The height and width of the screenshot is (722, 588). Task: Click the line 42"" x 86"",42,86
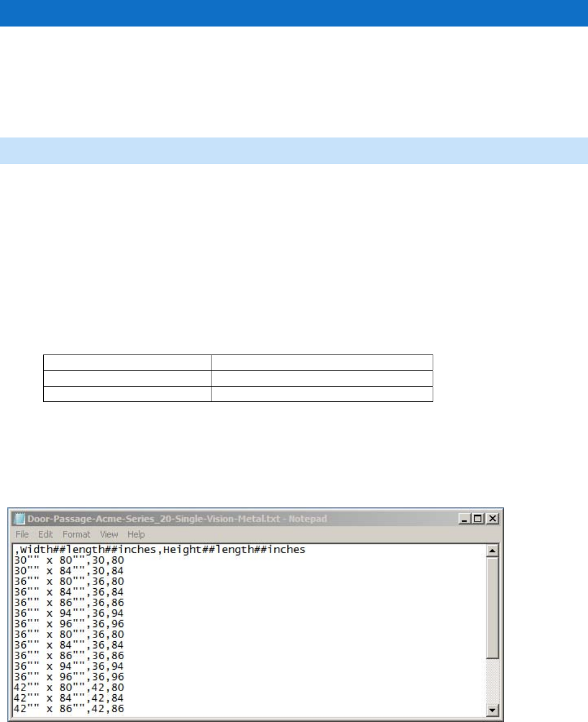(x=69, y=708)
